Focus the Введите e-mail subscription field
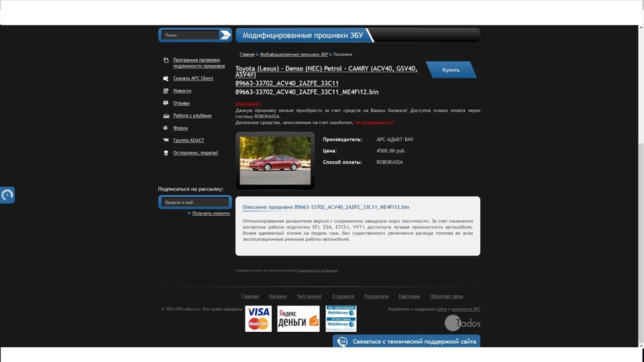Image resolution: width=644 pixels, height=362 pixels. (x=195, y=202)
